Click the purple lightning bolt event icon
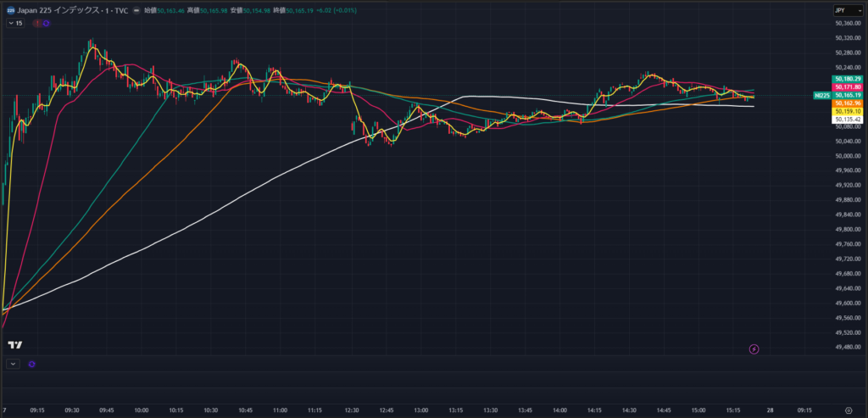This screenshot has height=418, width=868. click(754, 348)
